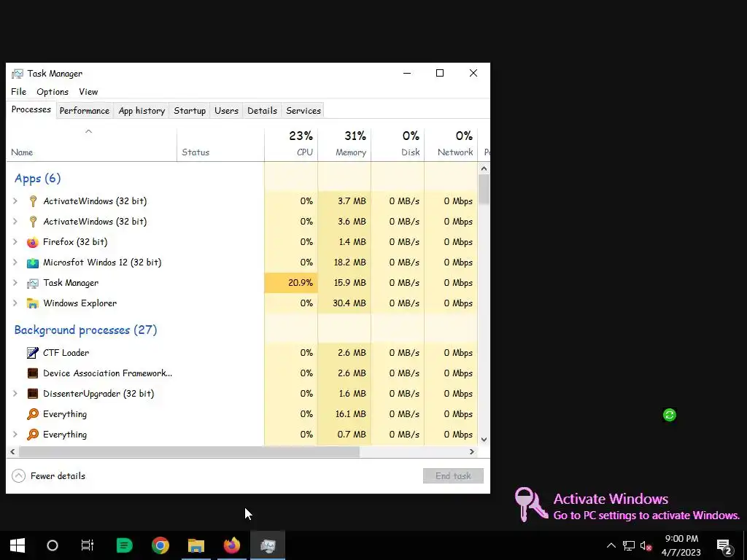Open the File menu
Viewport: 747px width, 560px height.
coord(18,92)
